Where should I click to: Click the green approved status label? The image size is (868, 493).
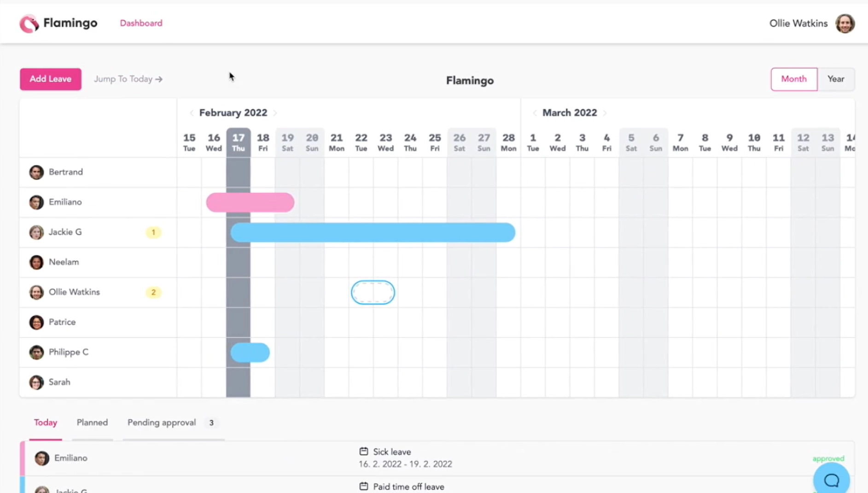pos(828,458)
